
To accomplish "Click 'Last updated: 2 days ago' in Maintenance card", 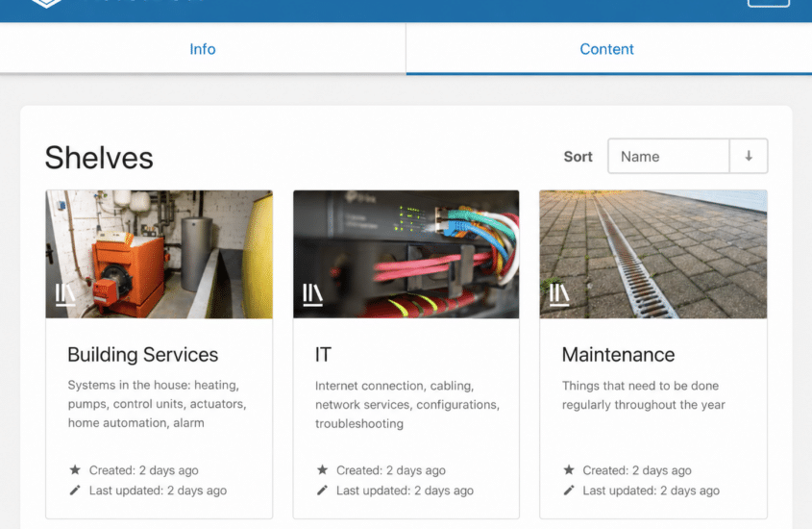I will 651,491.
